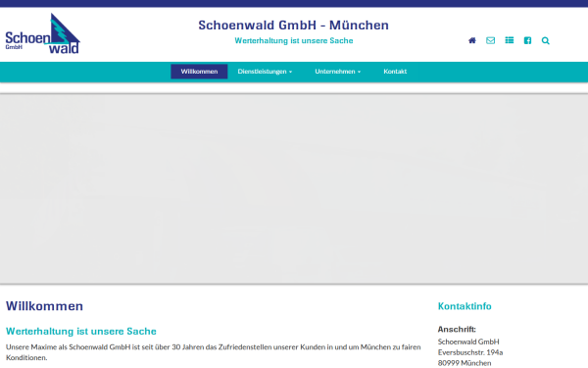Click the Kontaktinfo sidebar heading
The width and height of the screenshot is (588, 368).
[465, 306]
